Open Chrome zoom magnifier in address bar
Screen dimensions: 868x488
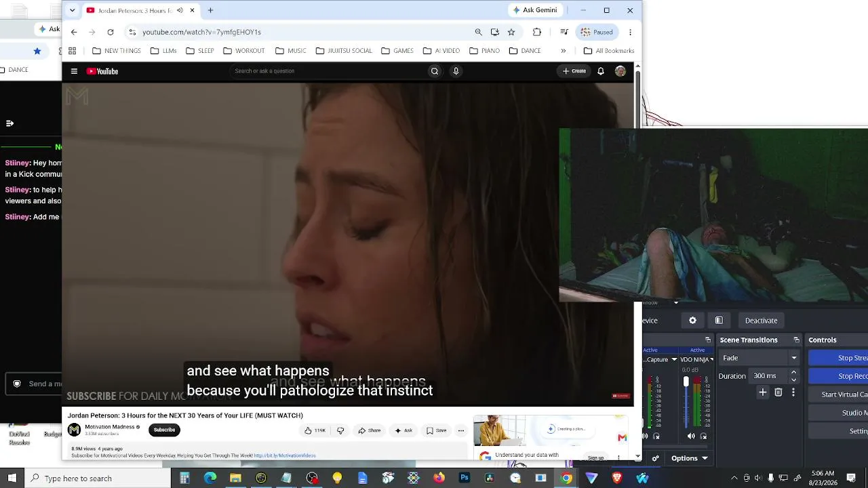tap(479, 32)
